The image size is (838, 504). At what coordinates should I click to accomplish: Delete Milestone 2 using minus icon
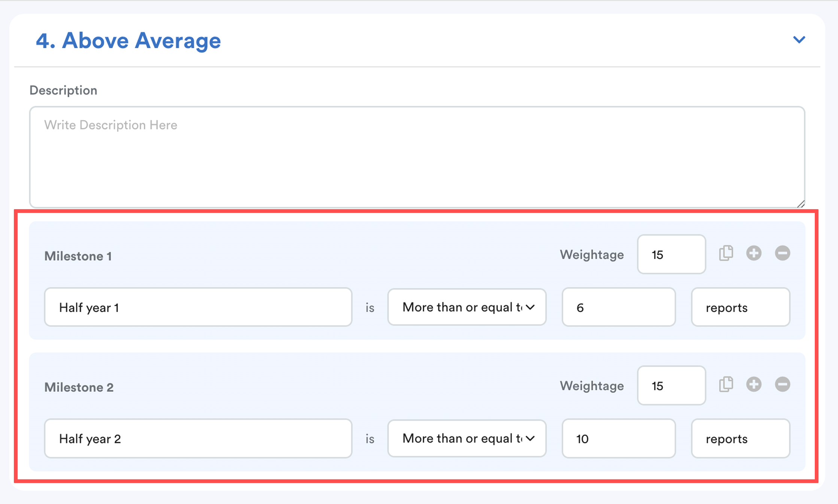(x=782, y=384)
